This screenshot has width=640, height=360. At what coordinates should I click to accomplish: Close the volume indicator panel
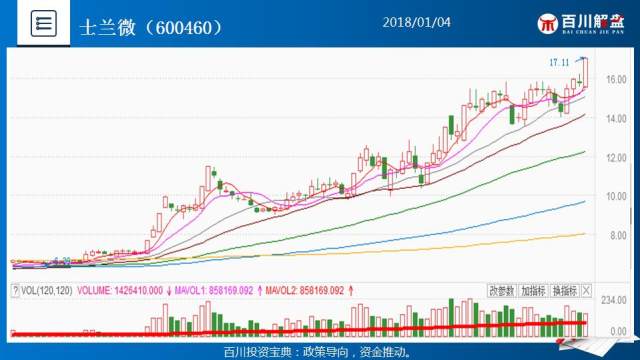586,291
